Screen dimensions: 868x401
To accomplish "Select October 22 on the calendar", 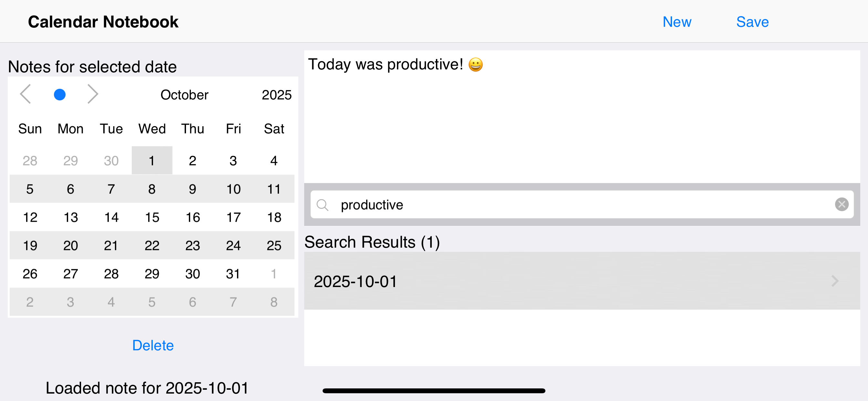I will point(152,245).
